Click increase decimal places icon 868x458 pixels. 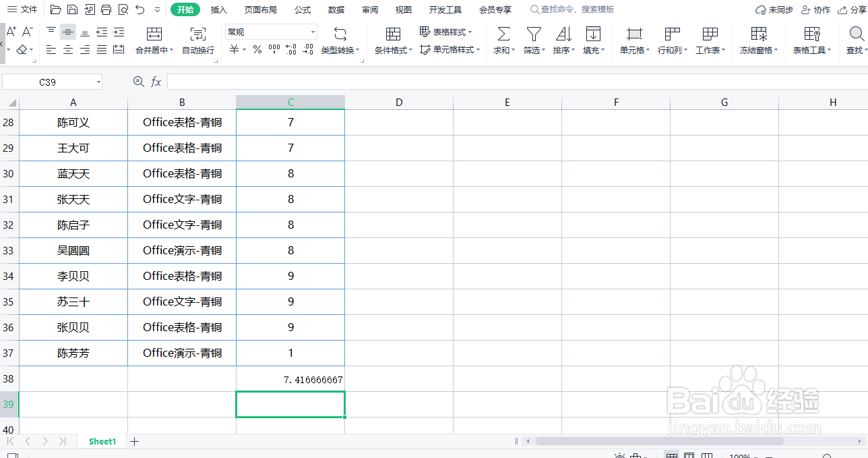pyautogui.click(x=291, y=50)
